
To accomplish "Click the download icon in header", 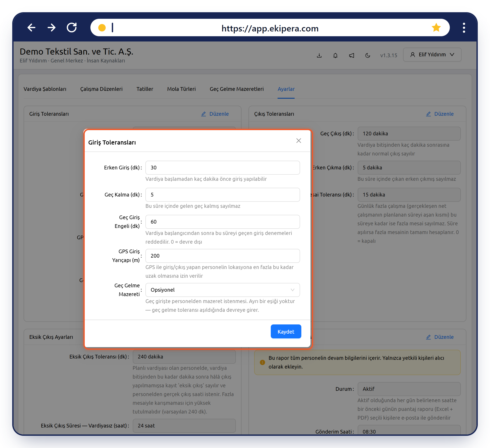I will pyautogui.click(x=319, y=55).
